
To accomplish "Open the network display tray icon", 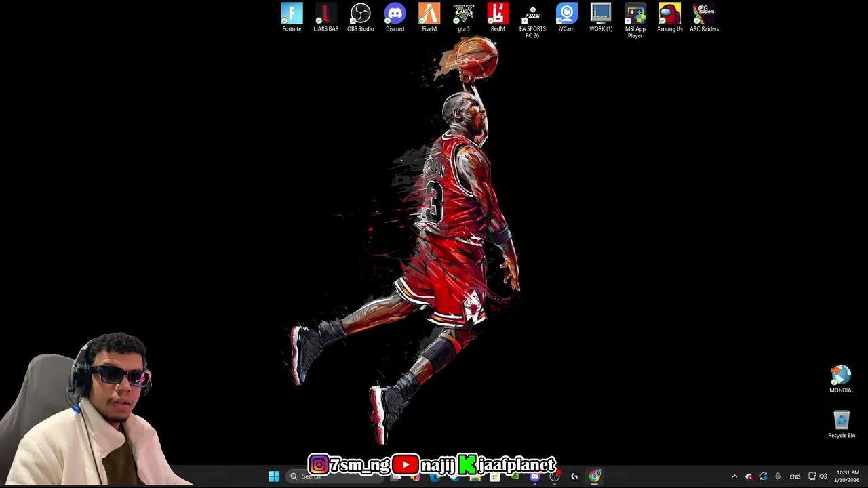I will (x=812, y=476).
